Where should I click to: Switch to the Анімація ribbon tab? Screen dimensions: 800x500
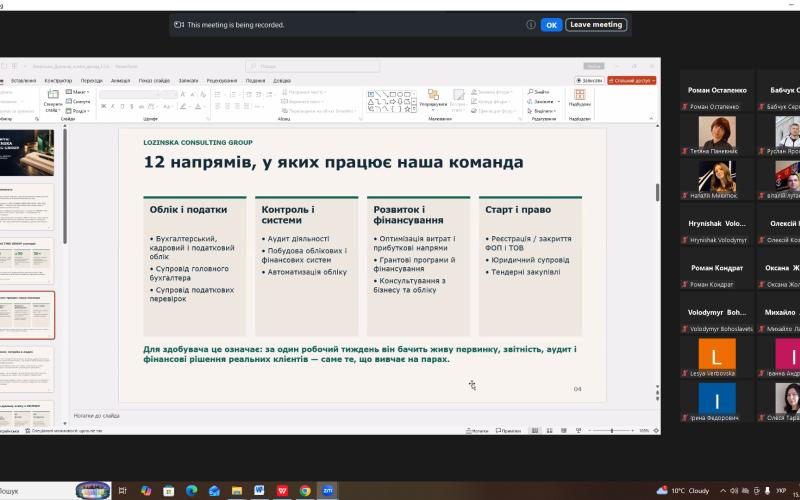pyautogui.click(x=120, y=81)
